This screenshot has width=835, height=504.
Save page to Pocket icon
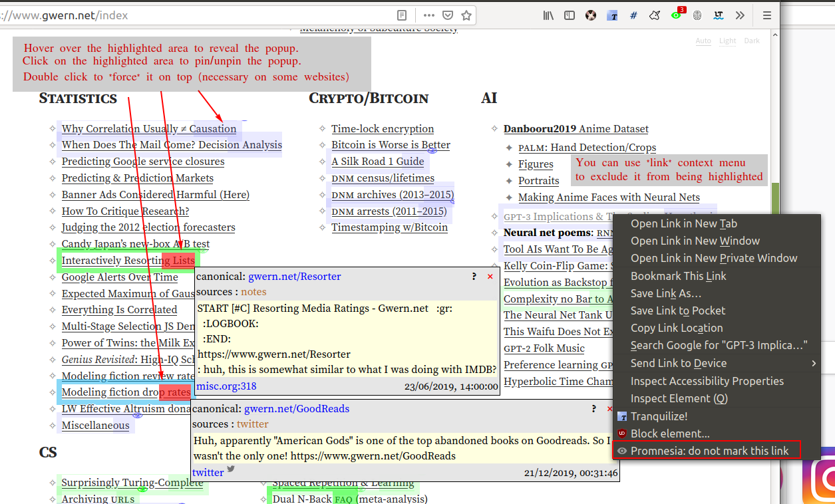tap(448, 15)
